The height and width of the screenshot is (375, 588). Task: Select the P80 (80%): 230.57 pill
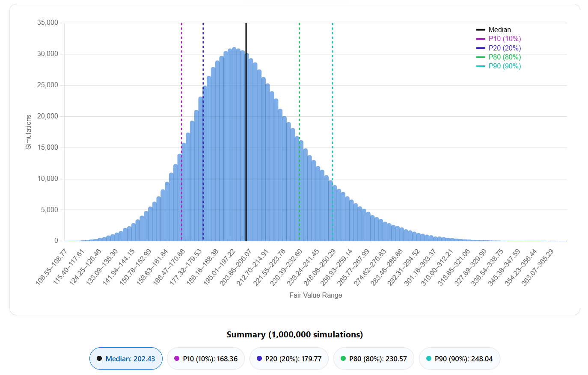(374, 358)
